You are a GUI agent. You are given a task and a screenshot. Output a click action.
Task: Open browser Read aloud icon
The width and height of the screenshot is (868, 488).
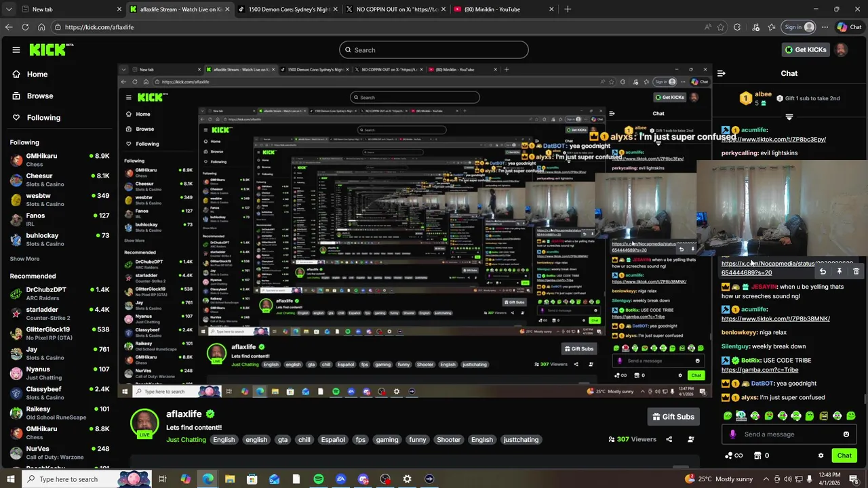[707, 27]
